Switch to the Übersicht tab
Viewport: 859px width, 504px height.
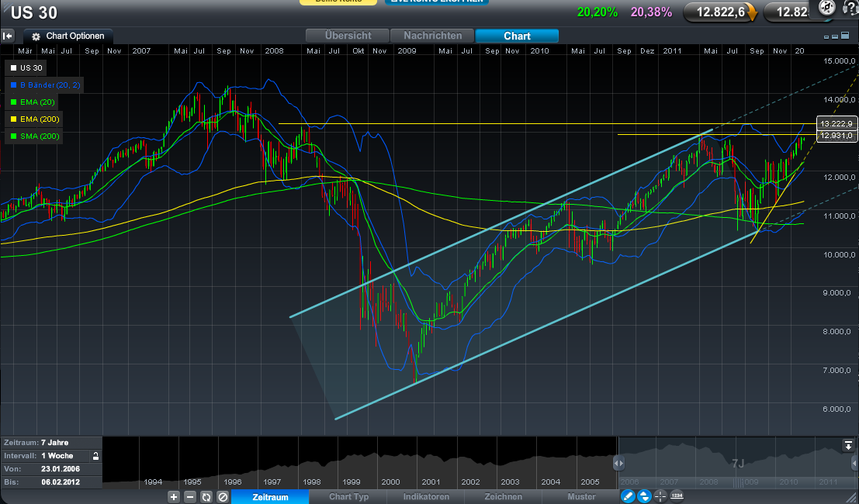[348, 36]
